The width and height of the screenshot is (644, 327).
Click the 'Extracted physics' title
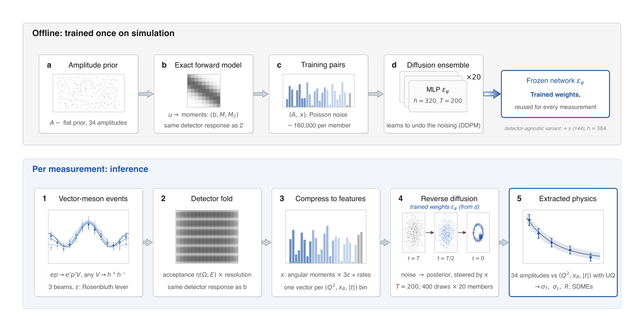(568, 199)
